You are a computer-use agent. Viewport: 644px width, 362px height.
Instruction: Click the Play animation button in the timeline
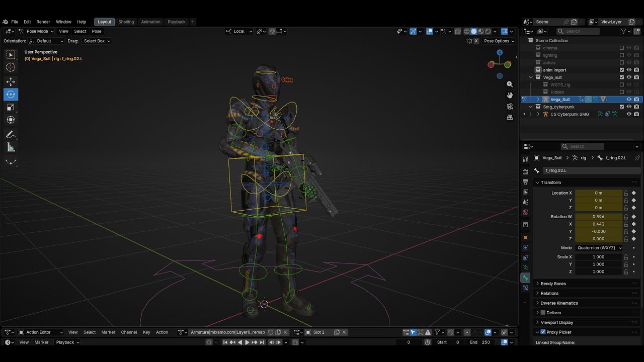point(247,342)
